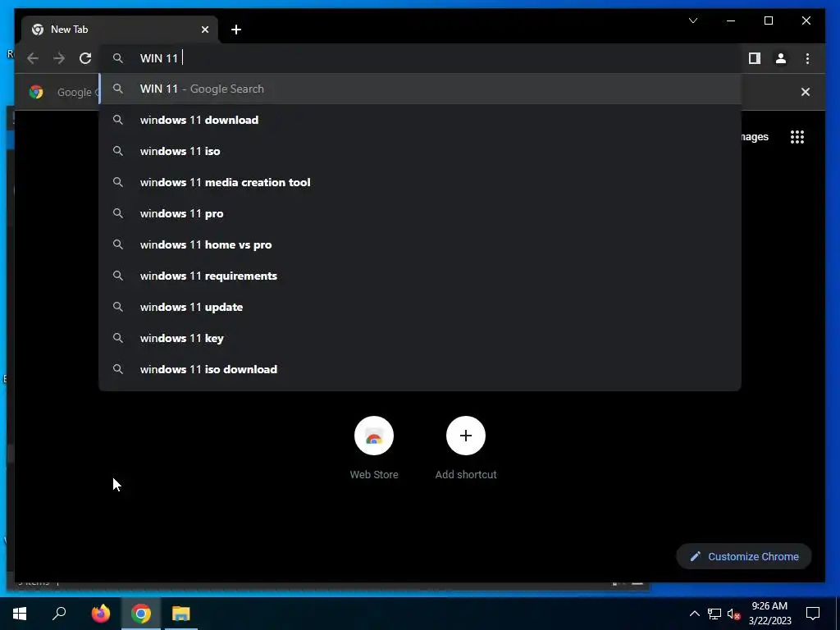Choose the windows 11 requirements suggestion
This screenshot has height=630, width=840.
tap(421, 276)
